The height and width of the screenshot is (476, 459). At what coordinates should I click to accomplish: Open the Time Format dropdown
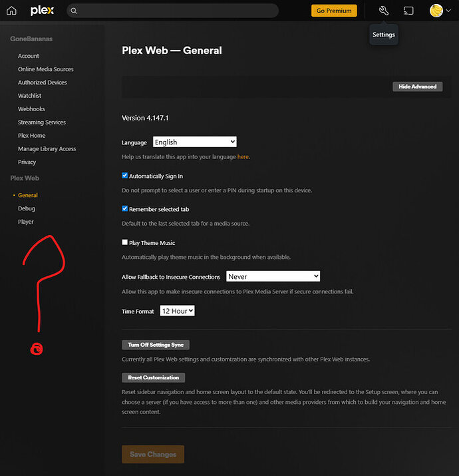[x=177, y=310]
